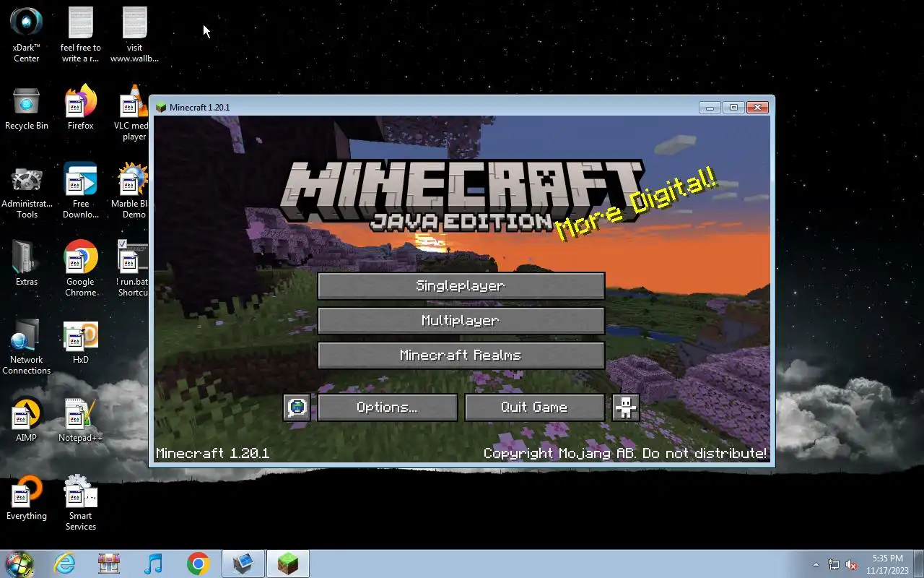924x578 pixels.
Task: Select the AIMP desktop shortcut
Action: 27,420
